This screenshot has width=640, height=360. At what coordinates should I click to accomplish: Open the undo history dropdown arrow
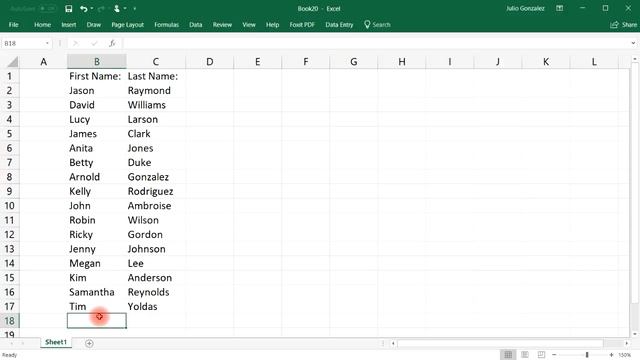[x=92, y=9]
